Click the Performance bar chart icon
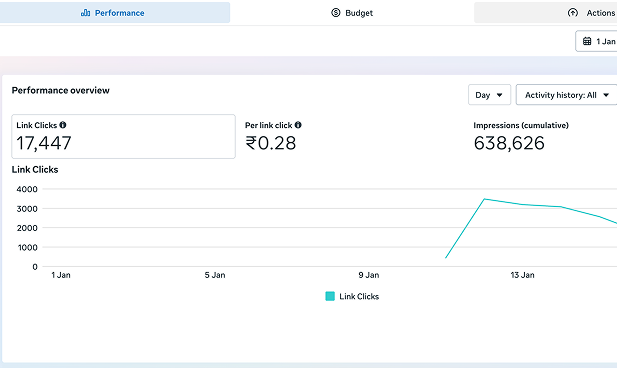Screen dimensions: 617x368 point(85,13)
